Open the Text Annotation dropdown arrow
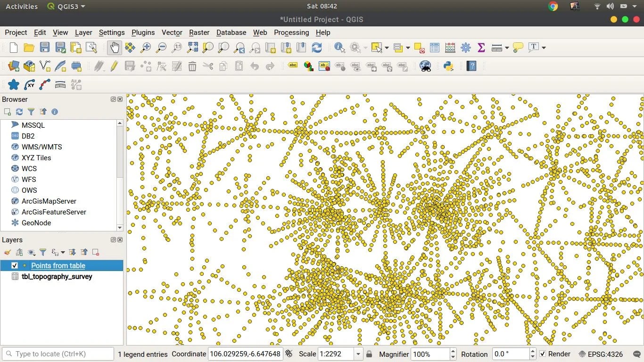Screen dimensions: 644x362 [544, 48]
